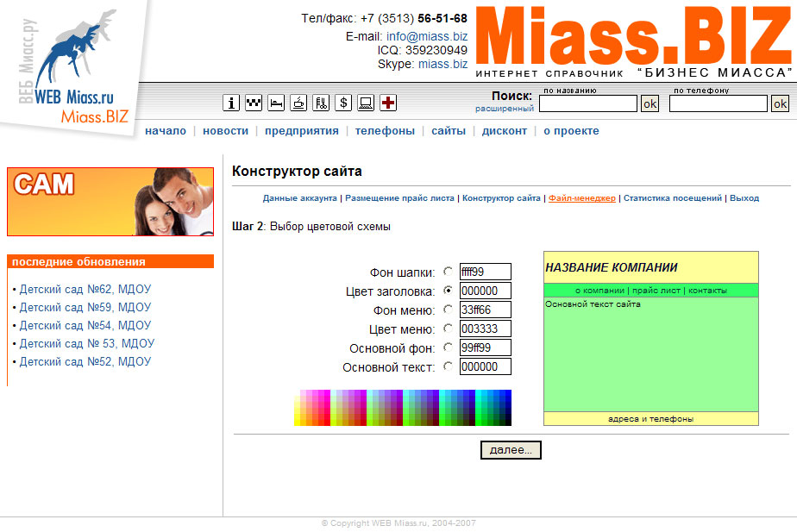This screenshot has width=797, height=532.
Task: Open новости navigation item
Action: point(225,130)
